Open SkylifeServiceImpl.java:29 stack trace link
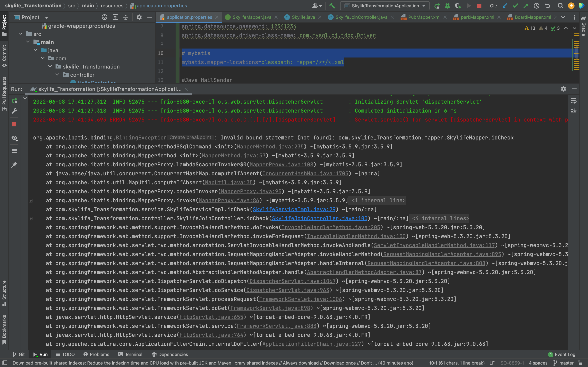This screenshot has width=588, height=367. pyautogui.click(x=294, y=209)
